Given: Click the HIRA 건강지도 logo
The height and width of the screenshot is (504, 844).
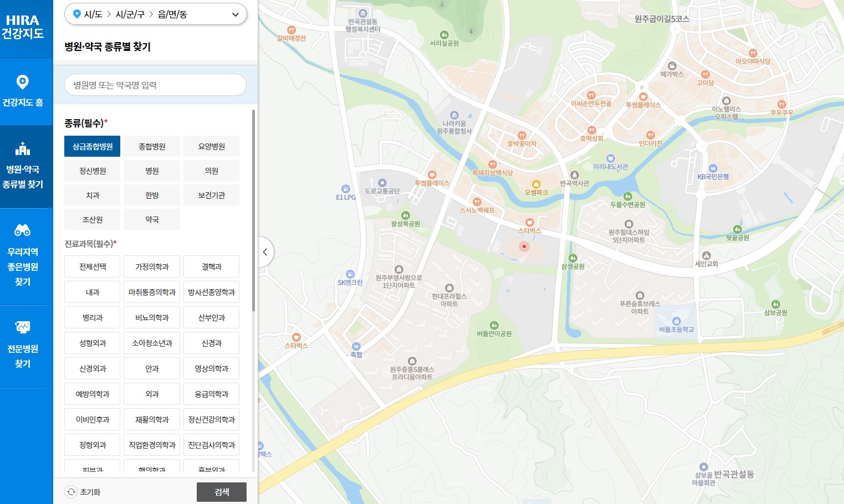Looking at the screenshot, I should tap(23, 27).
